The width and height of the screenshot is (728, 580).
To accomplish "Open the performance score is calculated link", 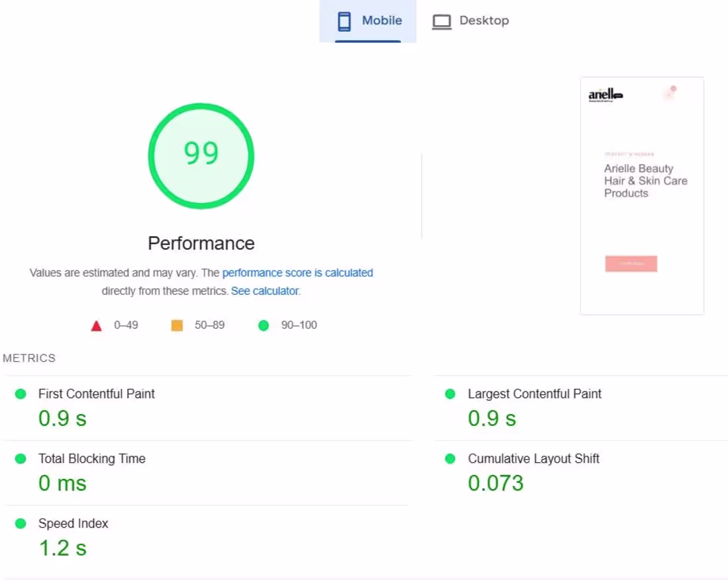I will click(x=298, y=273).
